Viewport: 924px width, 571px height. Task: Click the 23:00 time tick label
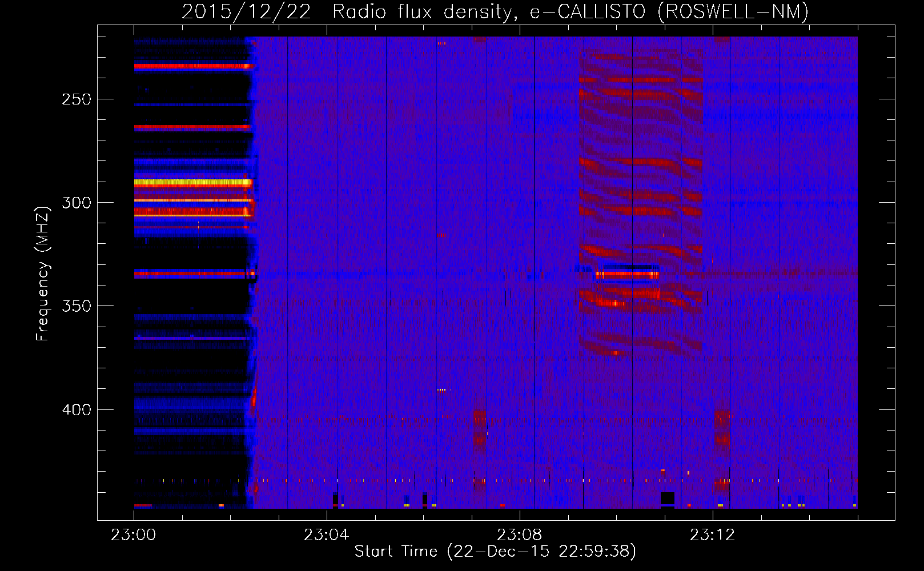pos(134,535)
